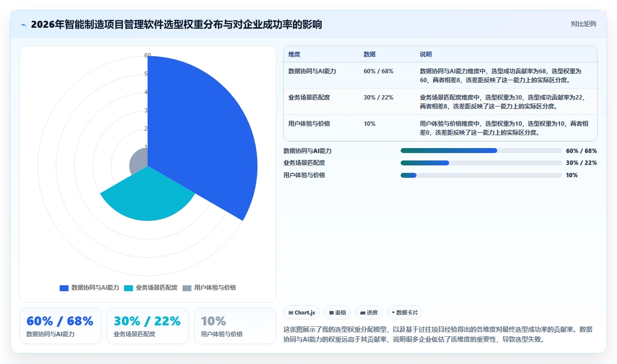Toggle the 用户体验与价格 legend swatch

point(187,288)
